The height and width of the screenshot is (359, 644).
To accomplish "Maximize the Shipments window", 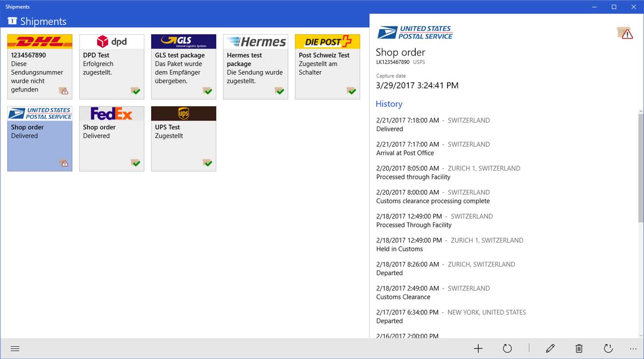I will (614, 7).
